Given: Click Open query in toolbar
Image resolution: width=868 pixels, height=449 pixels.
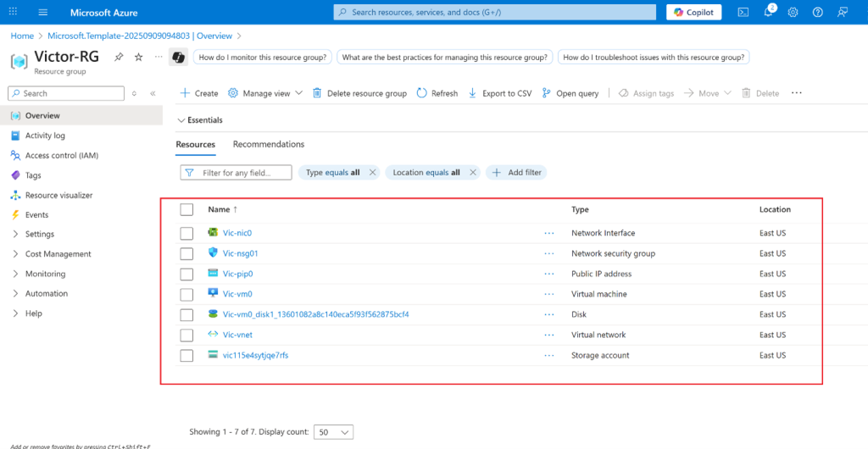Looking at the screenshot, I should click(570, 93).
